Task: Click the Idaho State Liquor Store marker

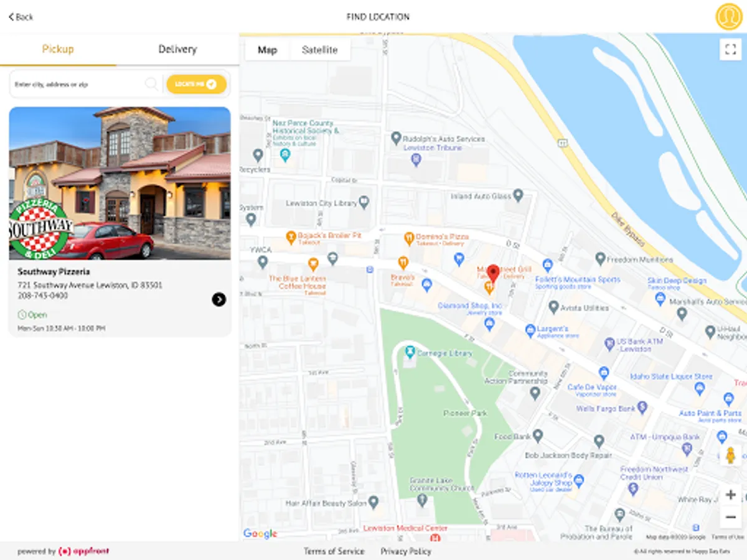Action: [699, 389]
